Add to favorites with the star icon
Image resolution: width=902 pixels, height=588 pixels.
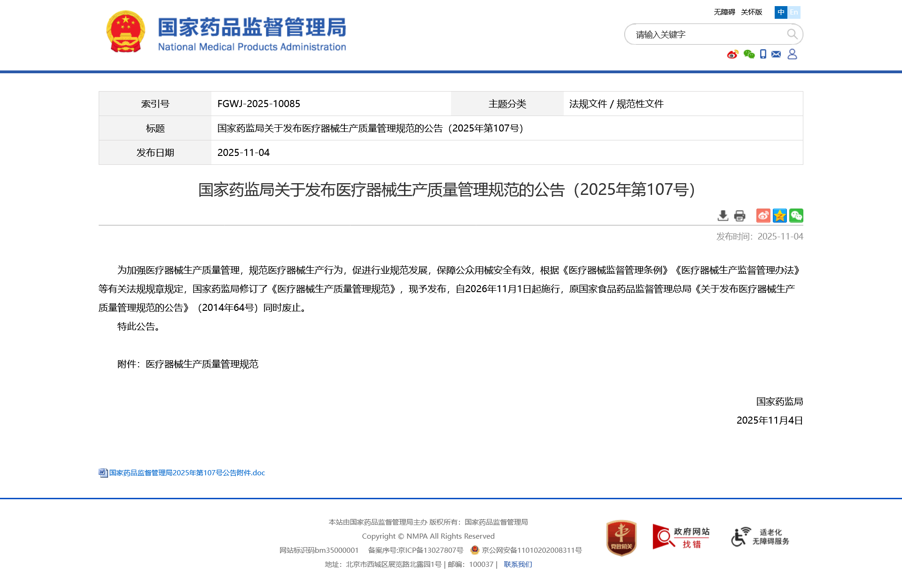[x=779, y=216]
